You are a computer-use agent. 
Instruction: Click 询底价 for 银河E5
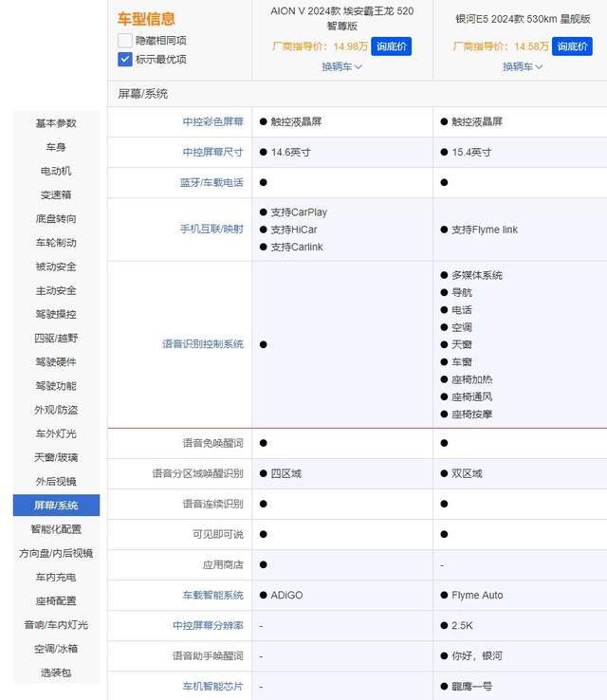pyautogui.click(x=572, y=46)
